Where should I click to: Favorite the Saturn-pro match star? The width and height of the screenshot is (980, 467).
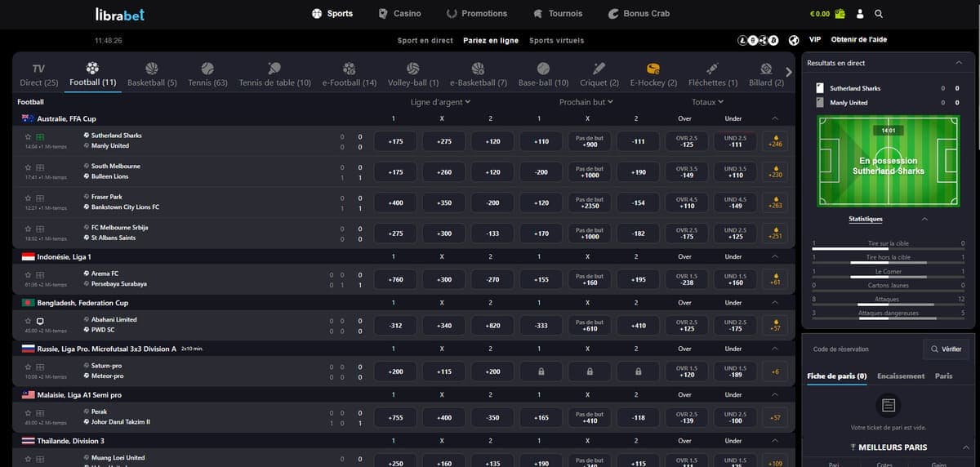29,367
